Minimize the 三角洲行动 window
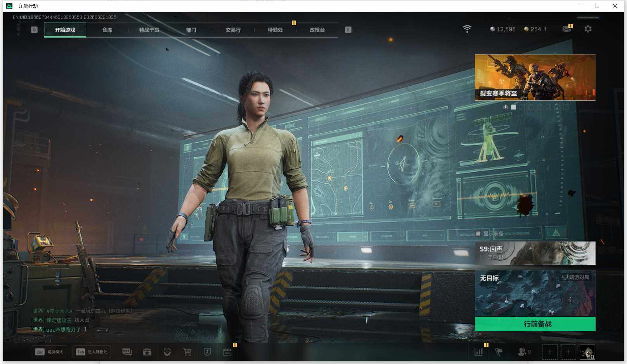 tap(580, 6)
